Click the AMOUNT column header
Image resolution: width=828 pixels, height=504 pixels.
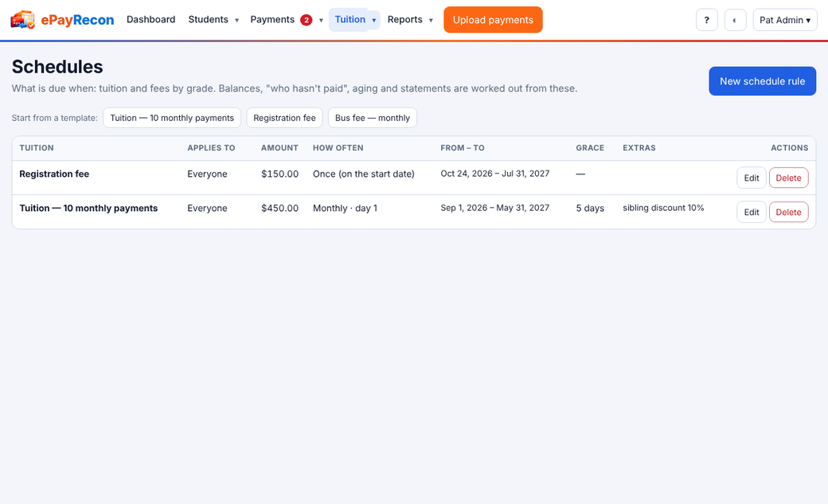point(280,148)
